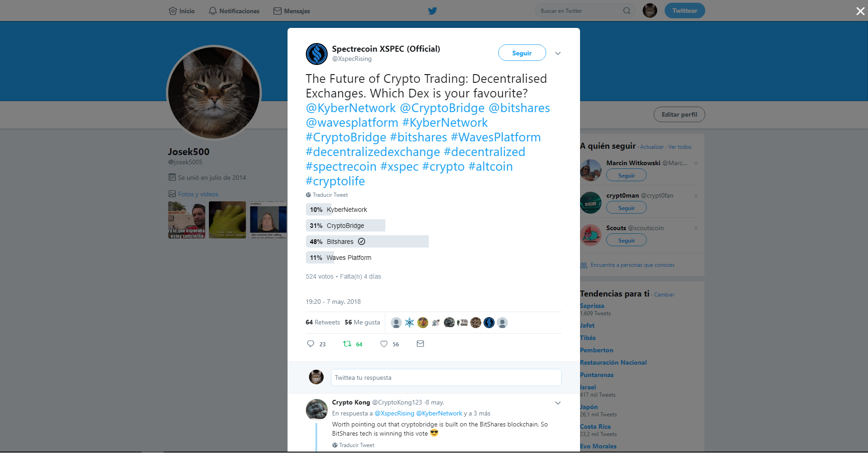Image resolution: width=868 pixels, height=453 pixels.
Task: Retweet using the green retweet icon
Action: point(347,344)
